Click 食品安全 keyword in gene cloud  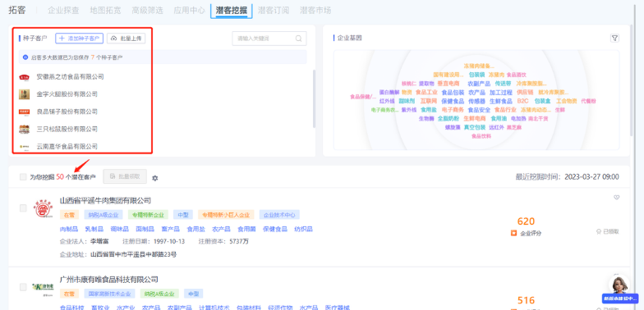pos(479,110)
